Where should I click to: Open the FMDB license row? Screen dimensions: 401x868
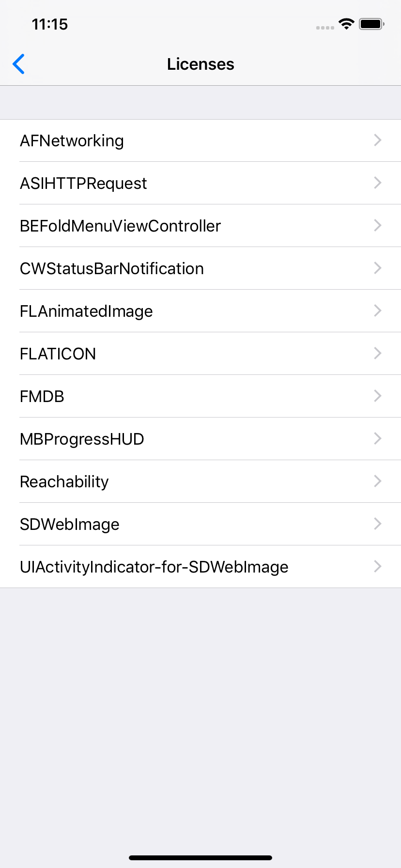click(42, 397)
